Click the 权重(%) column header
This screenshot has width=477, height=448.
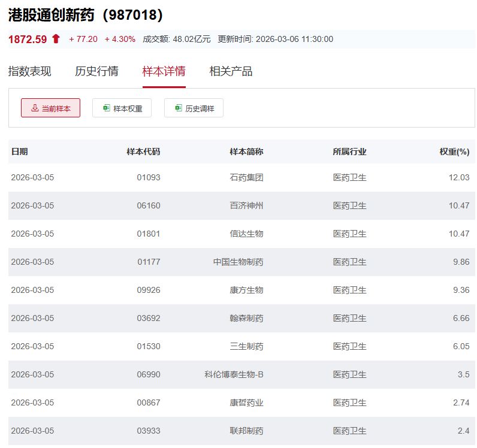(454, 152)
